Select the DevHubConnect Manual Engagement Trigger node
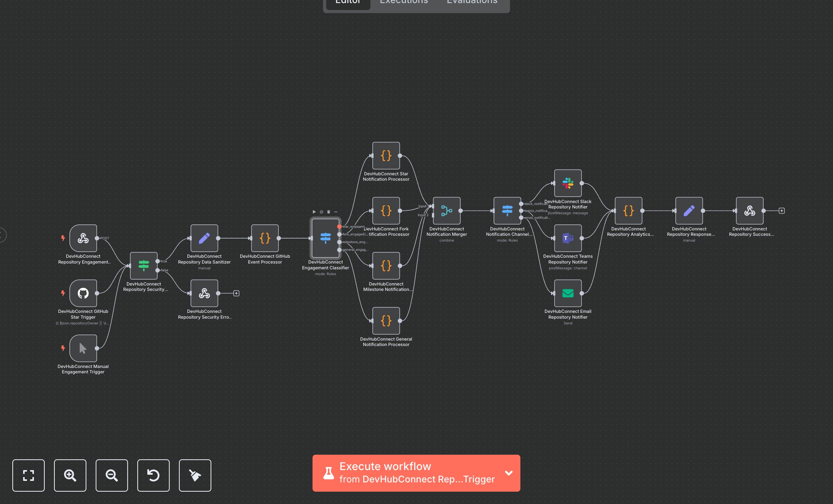833x504 pixels. pyautogui.click(x=83, y=348)
